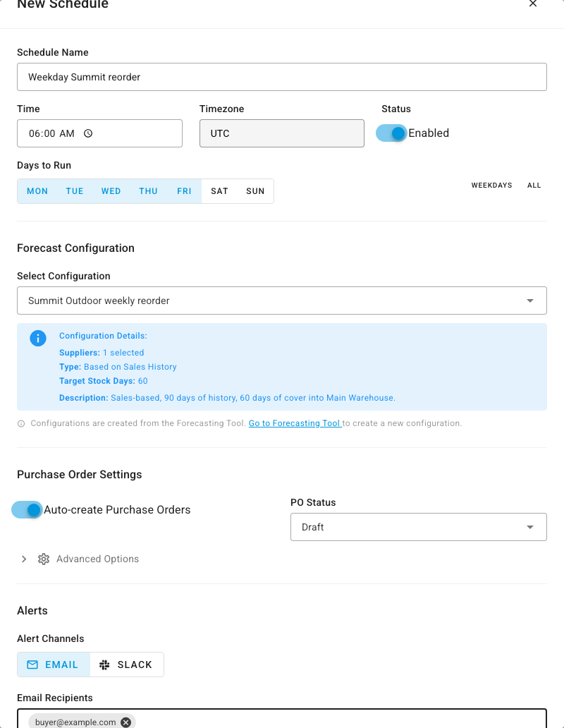Click the Advanced Options label text
564x728 pixels.
[97, 559]
